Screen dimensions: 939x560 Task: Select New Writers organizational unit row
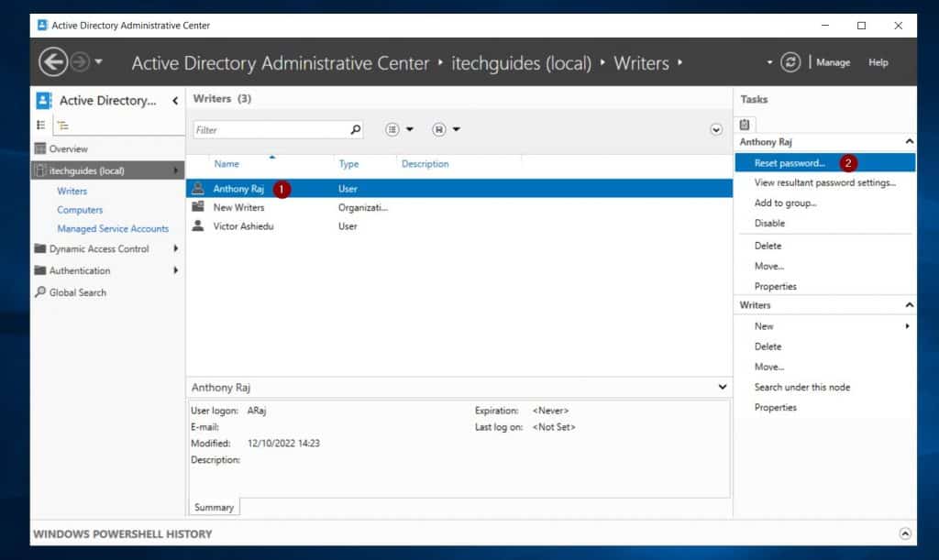[x=458, y=208]
